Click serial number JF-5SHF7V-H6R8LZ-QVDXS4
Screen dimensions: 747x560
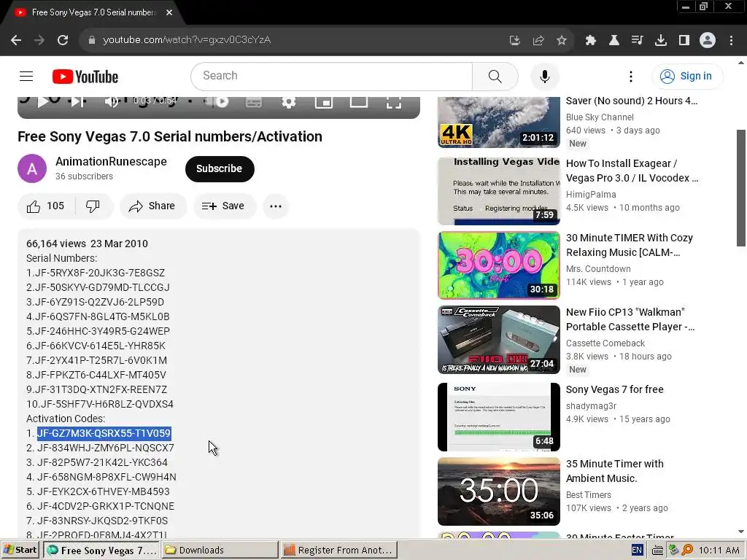click(107, 404)
